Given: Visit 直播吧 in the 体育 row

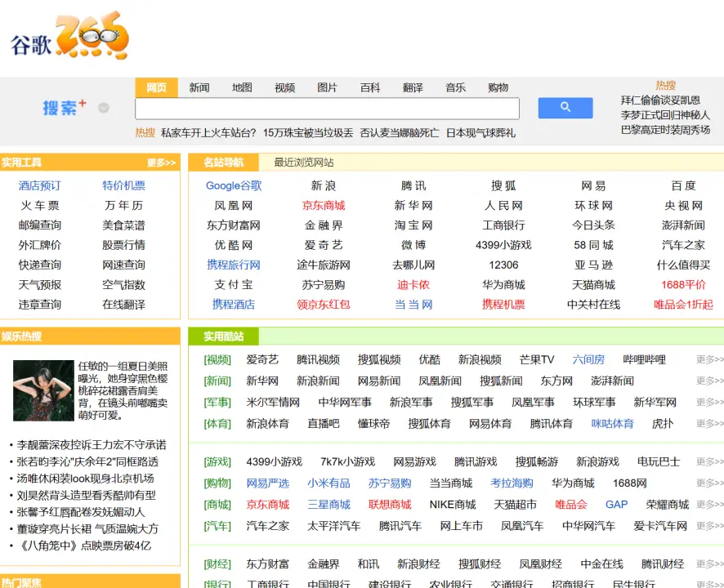Looking at the screenshot, I should click(x=324, y=424).
